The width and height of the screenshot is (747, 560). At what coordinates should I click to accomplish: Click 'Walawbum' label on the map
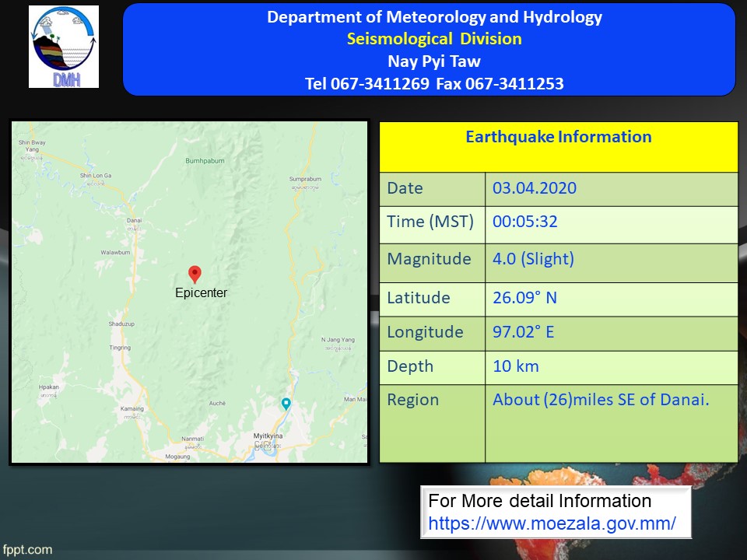(115, 252)
